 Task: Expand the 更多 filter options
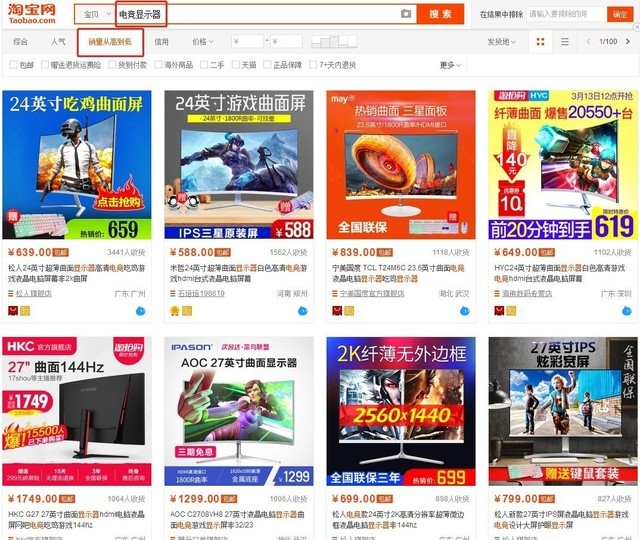450,64
